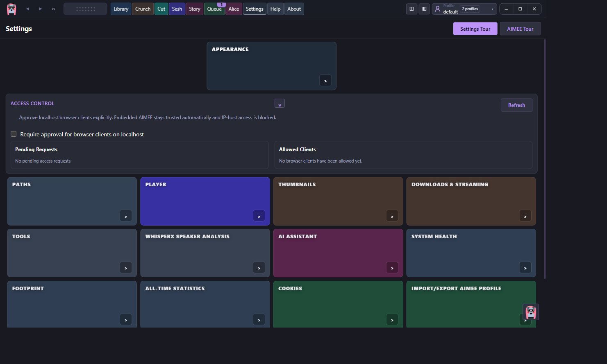Click the vertical scrollbar on settings page
Image resolution: width=607 pixels, height=364 pixels.
[545, 159]
